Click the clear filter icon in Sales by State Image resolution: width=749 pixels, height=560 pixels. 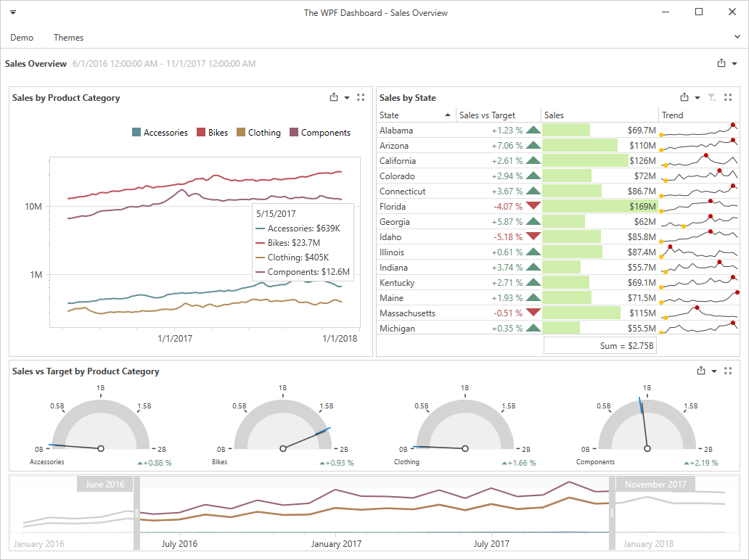pyautogui.click(x=712, y=97)
